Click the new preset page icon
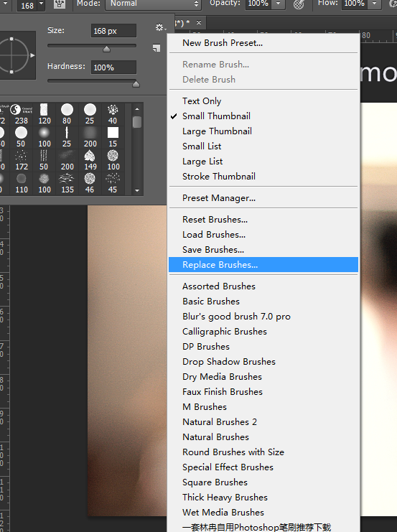 coord(157,48)
